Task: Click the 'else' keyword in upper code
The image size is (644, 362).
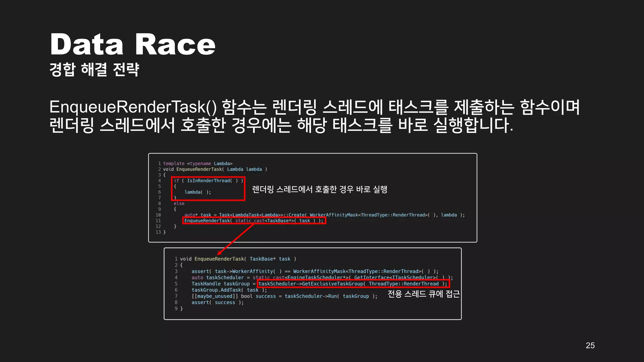Action: pos(179,203)
